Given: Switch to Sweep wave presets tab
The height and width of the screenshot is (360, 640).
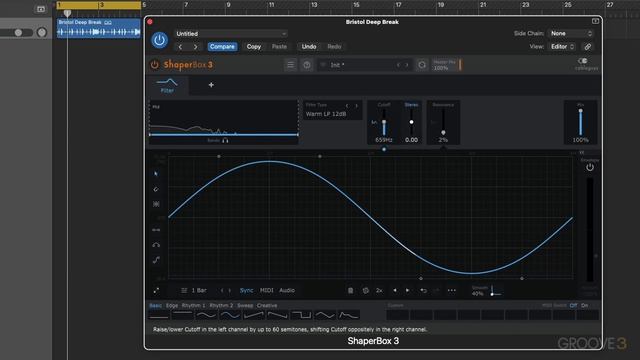Looking at the screenshot, I should (x=245, y=305).
